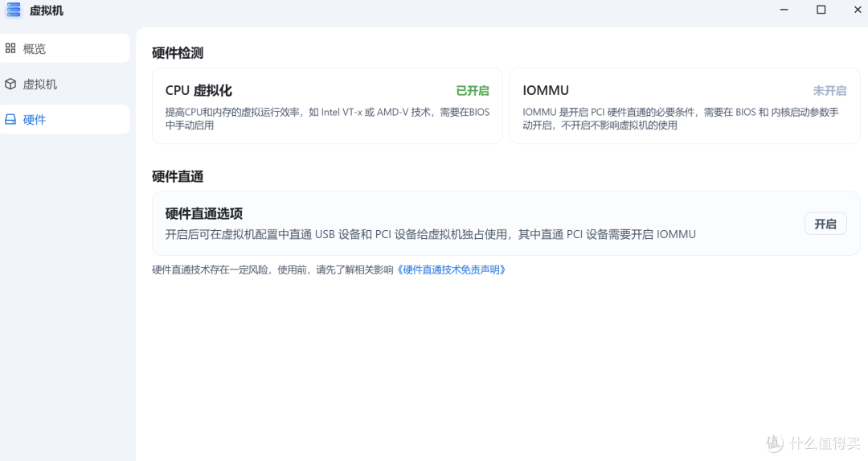Select the 硬件 sidebar tab
Viewport: 868px width, 461px height.
pyautogui.click(x=65, y=119)
